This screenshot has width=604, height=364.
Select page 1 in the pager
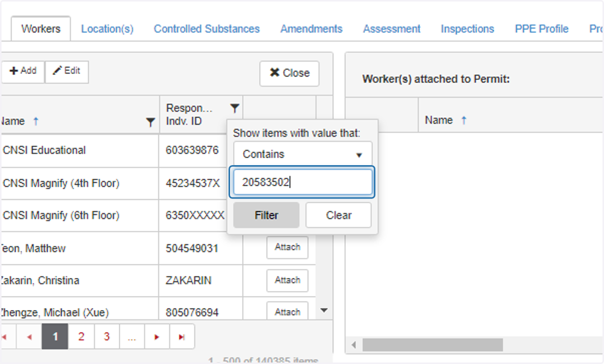tap(55, 337)
